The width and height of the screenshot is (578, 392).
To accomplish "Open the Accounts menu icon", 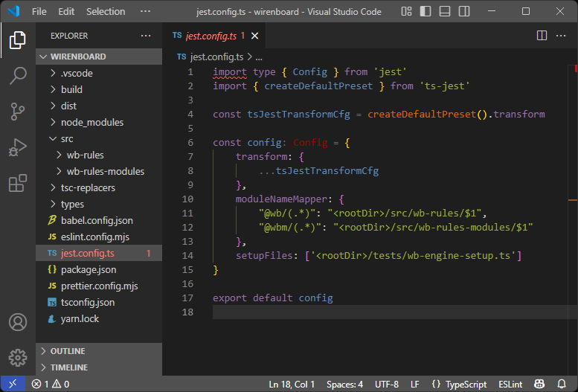I will 18,322.
